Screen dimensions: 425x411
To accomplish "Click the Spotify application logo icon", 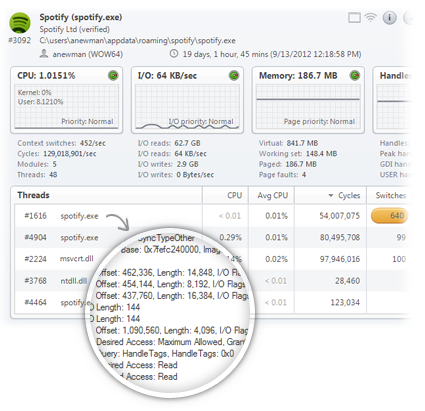I will pyautogui.click(x=20, y=23).
